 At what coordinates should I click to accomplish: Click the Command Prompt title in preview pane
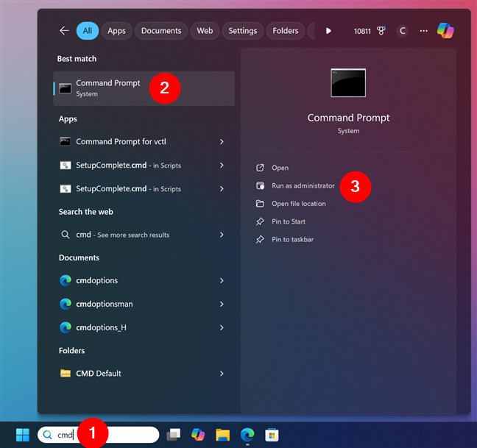point(348,118)
